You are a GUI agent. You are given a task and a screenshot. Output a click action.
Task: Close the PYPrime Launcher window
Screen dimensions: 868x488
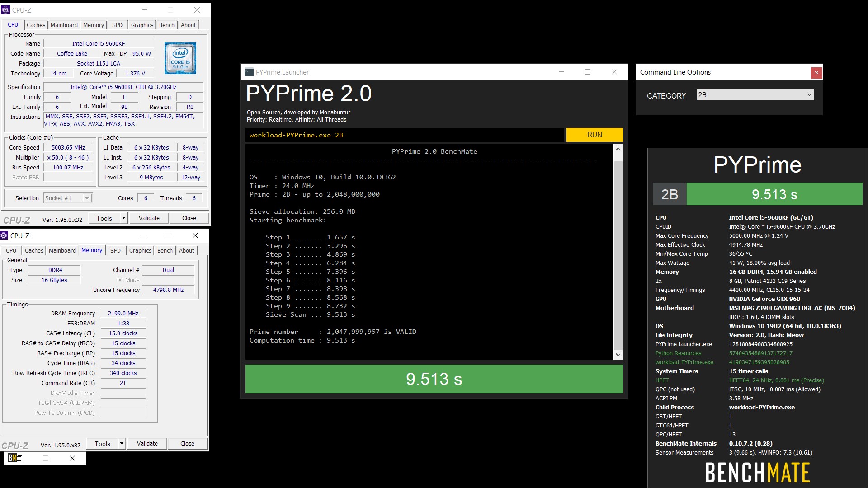pyautogui.click(x=614, y=72)
